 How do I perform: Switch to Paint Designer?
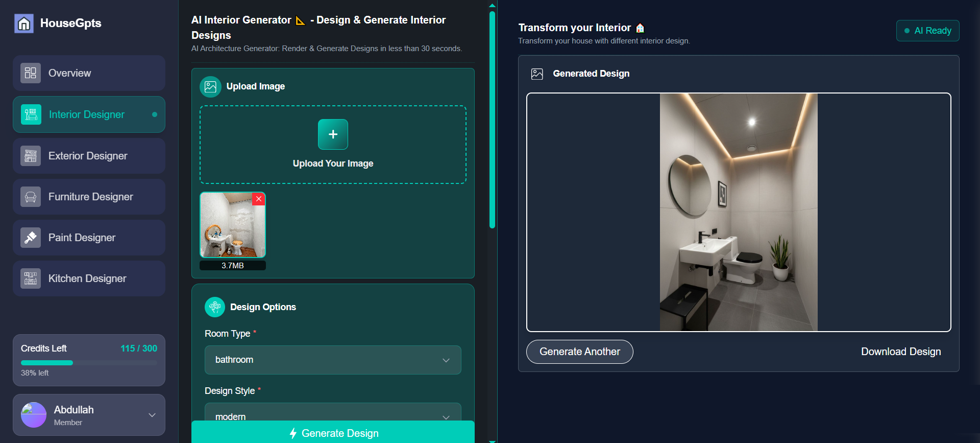click(89, 238)
